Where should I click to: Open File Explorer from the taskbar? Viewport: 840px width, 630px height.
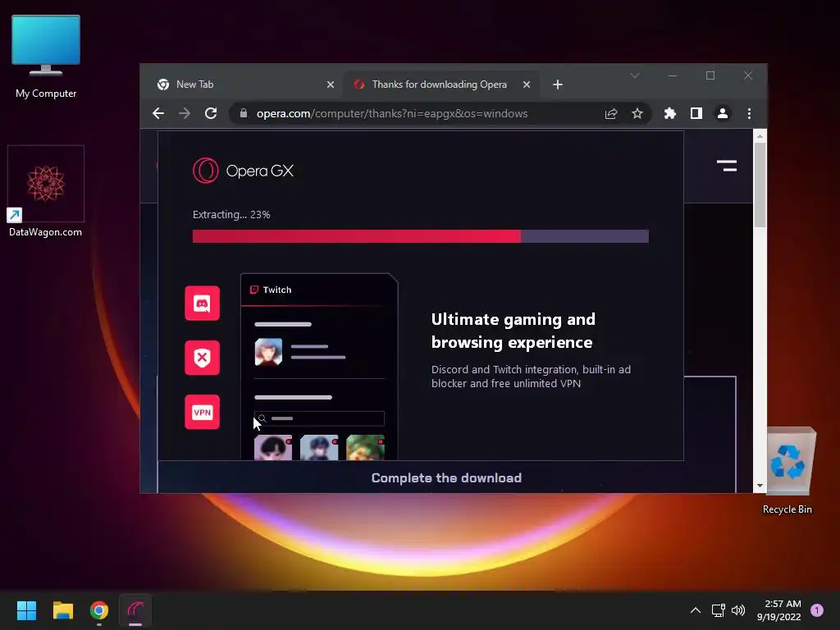click(62, 610)
